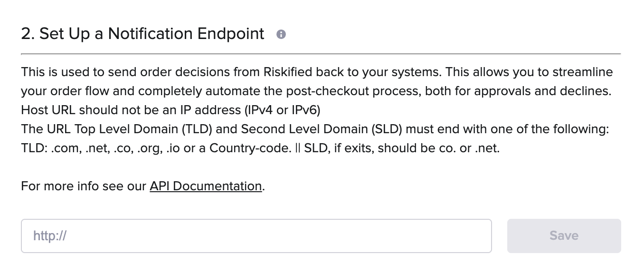
Task: Open the API Documentation link
Action: click(206, 186)
